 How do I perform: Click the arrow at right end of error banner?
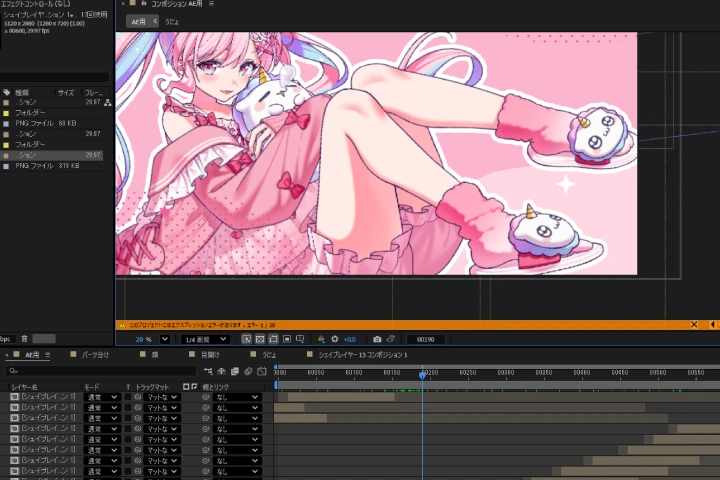pos(713,325)
